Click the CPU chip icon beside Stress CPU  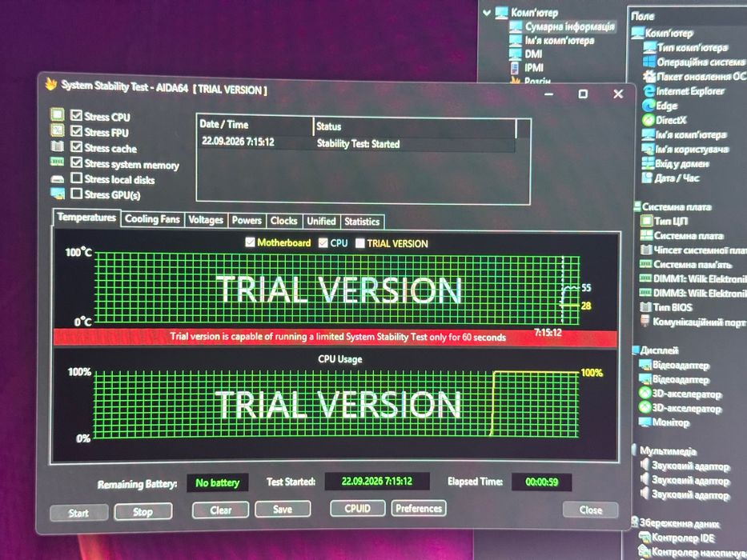click(57, 114)
